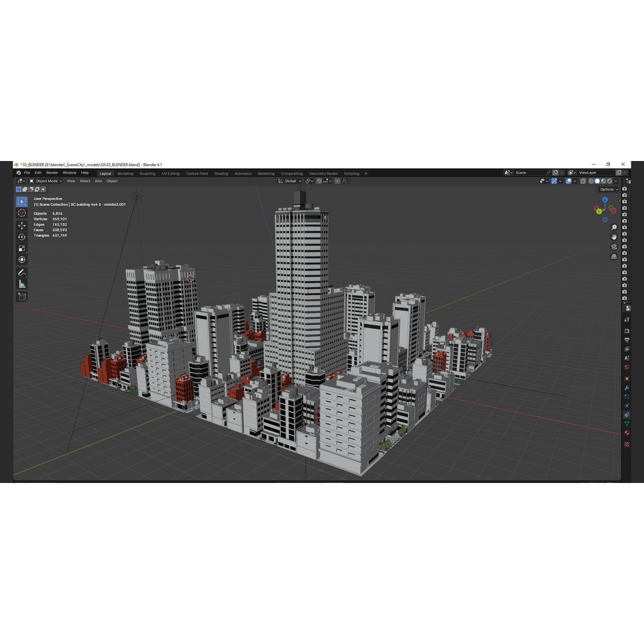Open the File menu
The image size is (644, 644).
27,173
